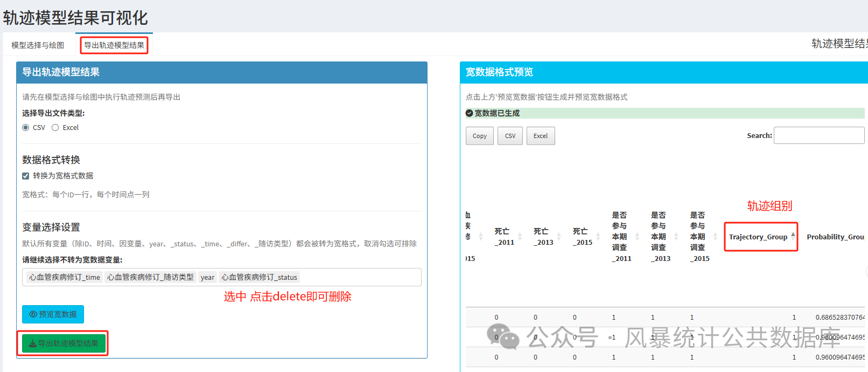This screenshot has width=868, height=372.
Task: Toggle the 转换为宽格式数据 checkbox
Action: pyautogui.click(x=25, y=176)
